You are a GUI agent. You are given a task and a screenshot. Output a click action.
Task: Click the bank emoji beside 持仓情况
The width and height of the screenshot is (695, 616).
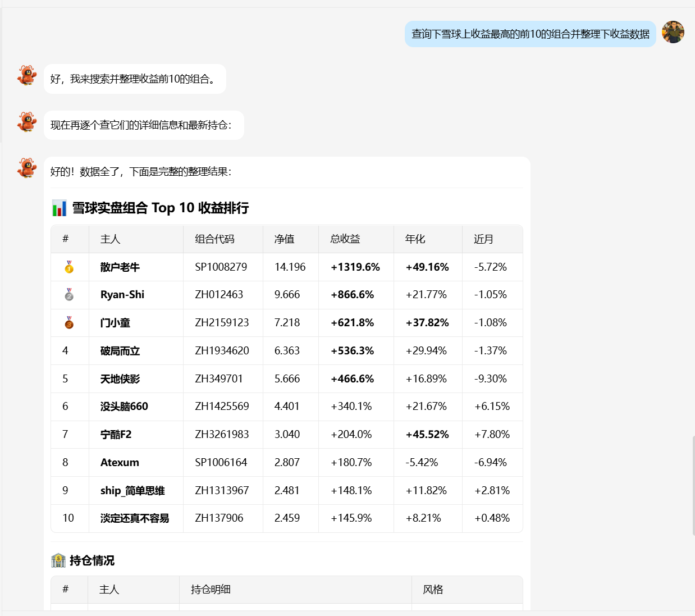coord(58,560)
